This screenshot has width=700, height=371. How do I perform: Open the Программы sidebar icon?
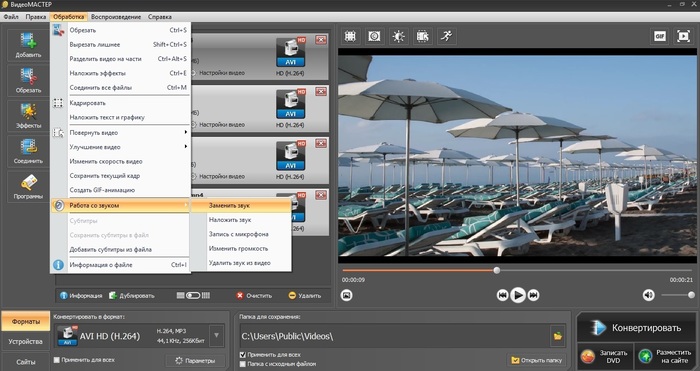28,186
